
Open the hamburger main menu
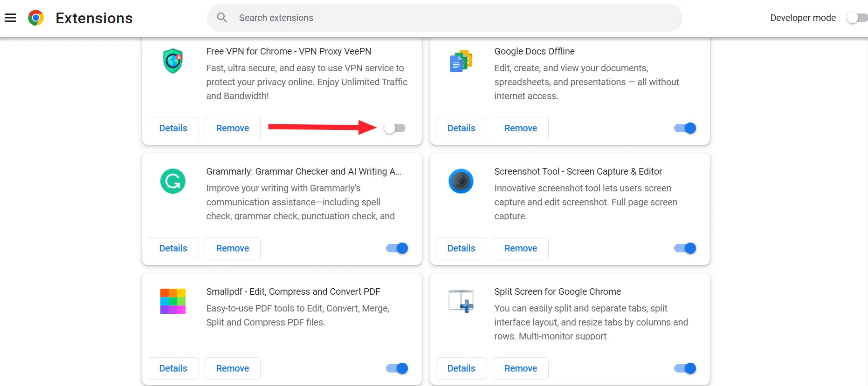10,18
